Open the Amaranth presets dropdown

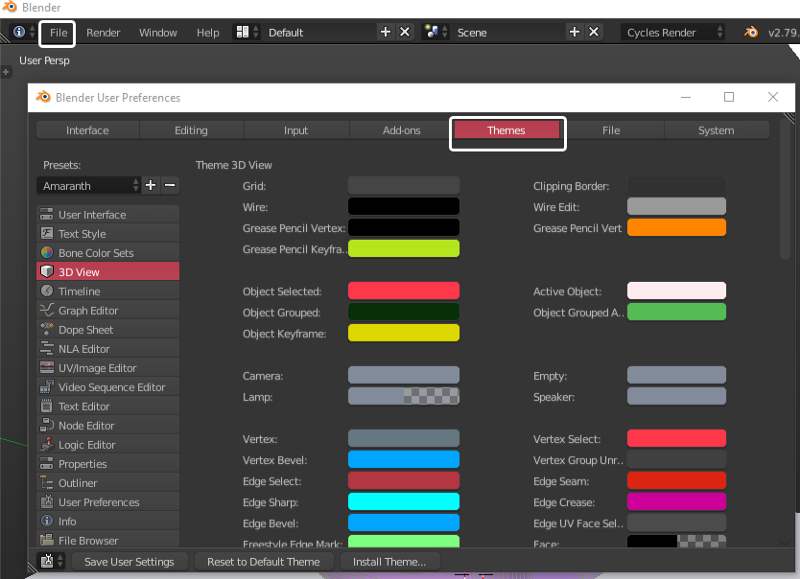point(88,186)
